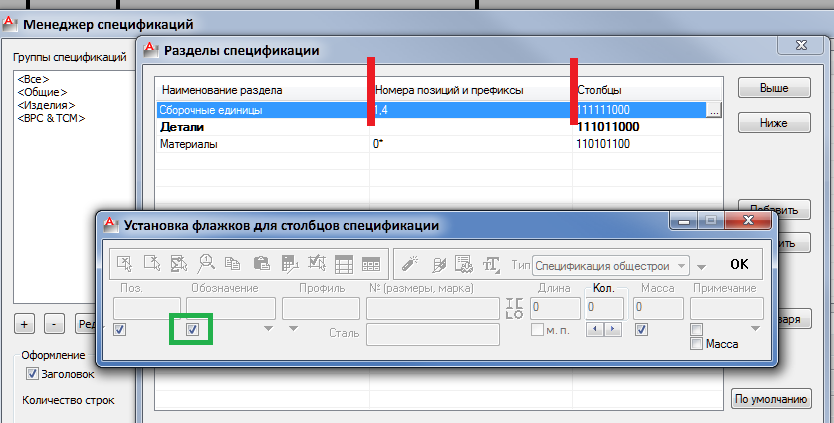Click the crossed grid with cursor icon
Image resolution: width=834 pixels, height=423 pixels.
[x=317, y=263]
